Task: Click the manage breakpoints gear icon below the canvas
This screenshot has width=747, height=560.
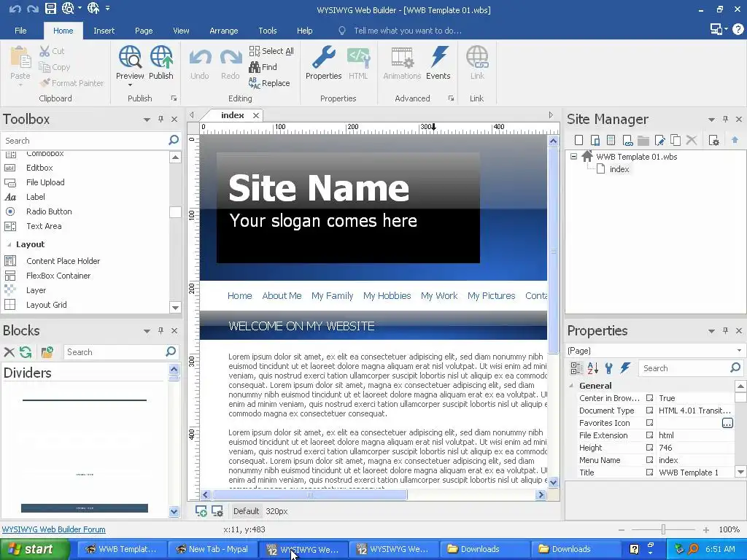Action: coord(217,511)
